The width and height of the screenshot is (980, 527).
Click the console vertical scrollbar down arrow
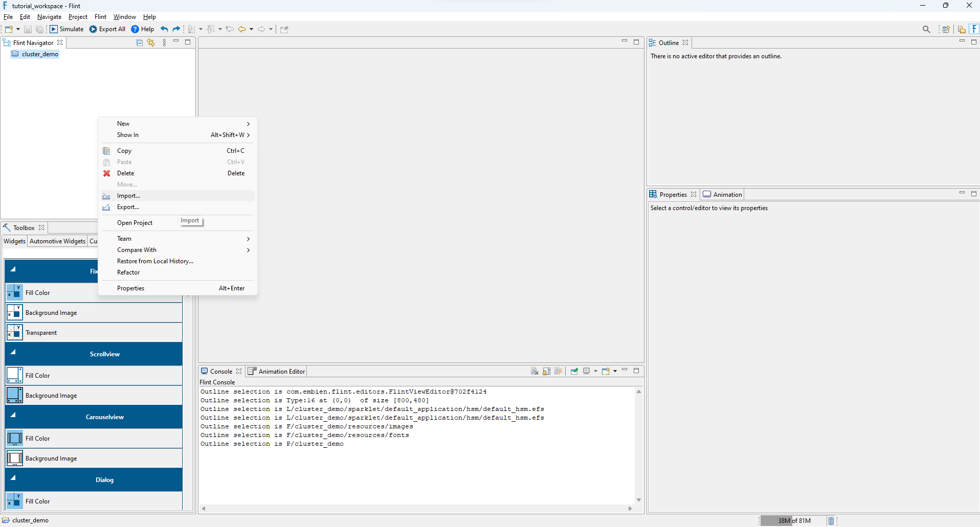[x=639, y=500]
